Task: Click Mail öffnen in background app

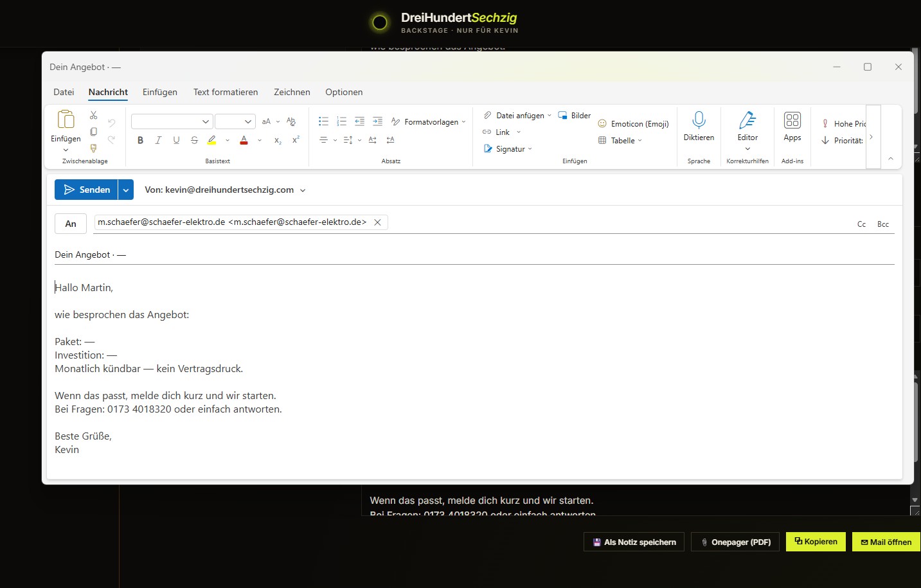Action: [x=886, y=542]
